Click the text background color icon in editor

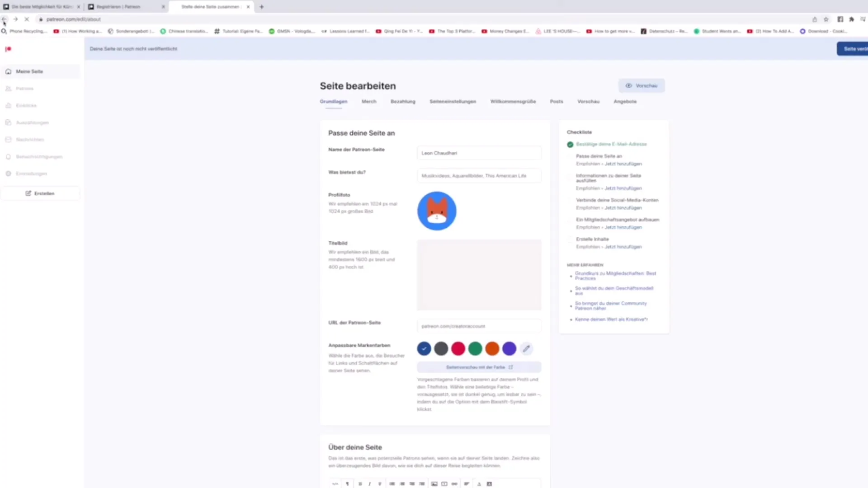click(x=489, y=484)
